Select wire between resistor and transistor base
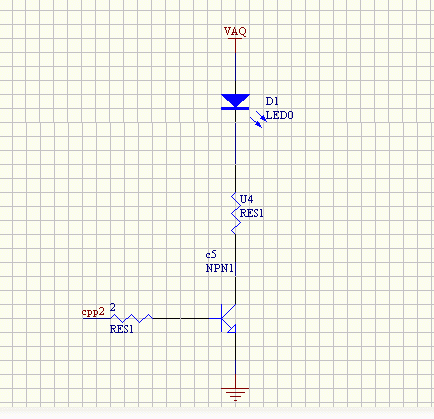The height and width of the screenshot is (419, 434). click(181, 318)
